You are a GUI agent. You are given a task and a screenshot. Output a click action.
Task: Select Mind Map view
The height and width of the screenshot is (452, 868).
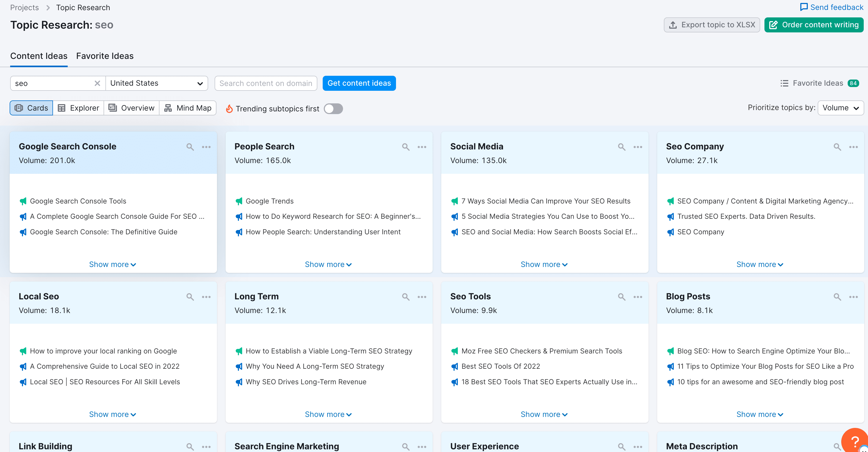tap(188, 108)
